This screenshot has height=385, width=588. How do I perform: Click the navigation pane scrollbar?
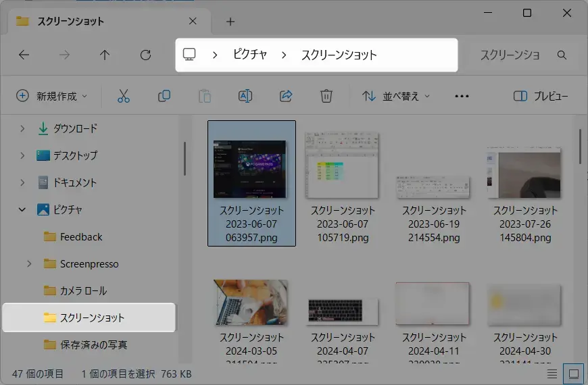(185, 158)
